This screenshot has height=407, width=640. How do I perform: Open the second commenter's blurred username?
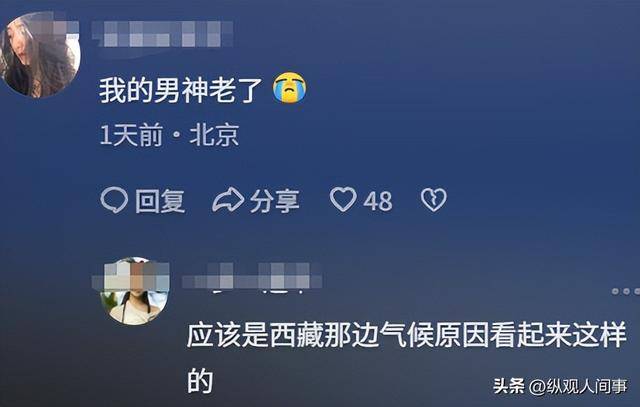click(x=252, y=276)
